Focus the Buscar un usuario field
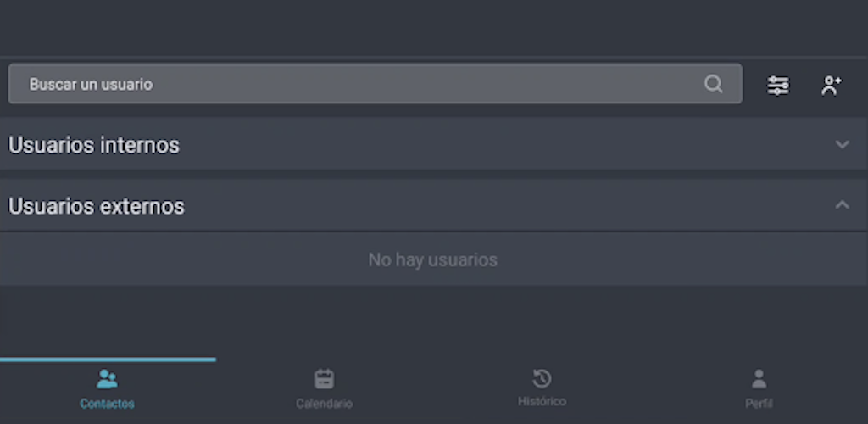Viewport: 868px width, 424px height. tap(376, 84)
